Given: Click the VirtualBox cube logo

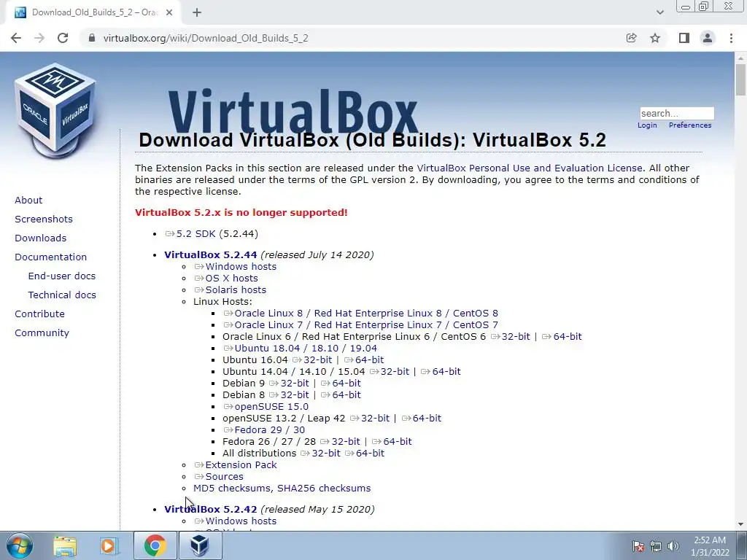Looking at the screenshot, I should tap(55, 110).
